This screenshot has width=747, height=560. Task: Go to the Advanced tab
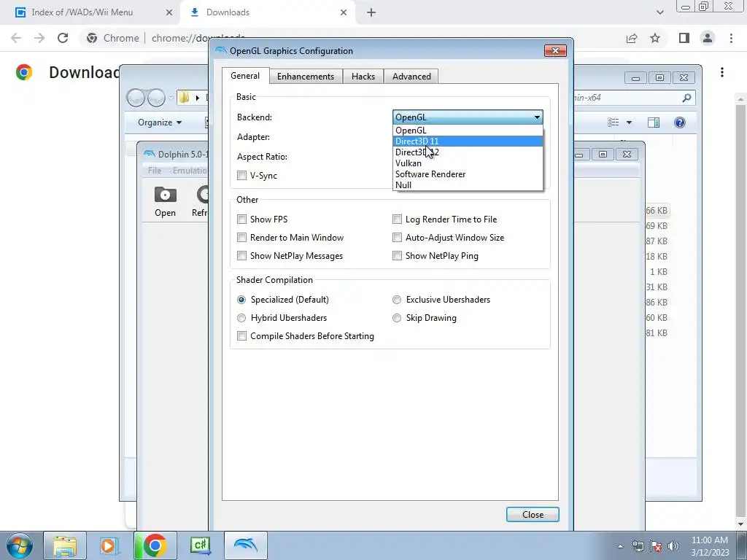pos(411,76)
